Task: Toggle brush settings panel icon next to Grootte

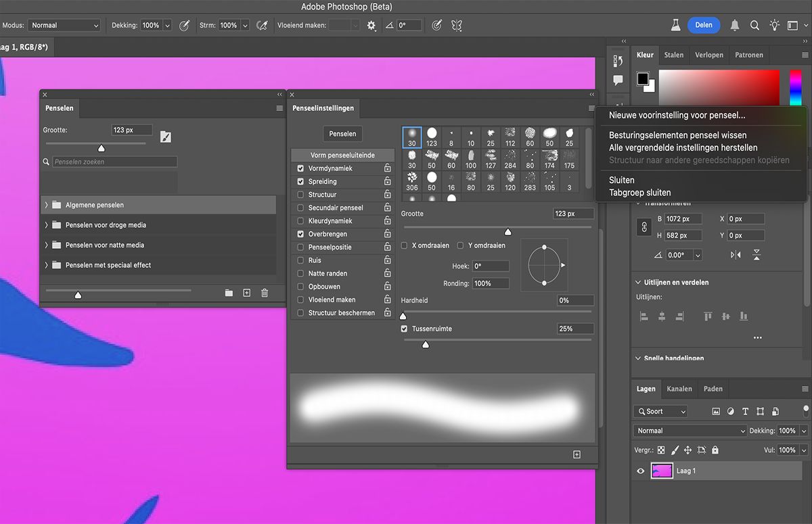Action: coord(166,137)
